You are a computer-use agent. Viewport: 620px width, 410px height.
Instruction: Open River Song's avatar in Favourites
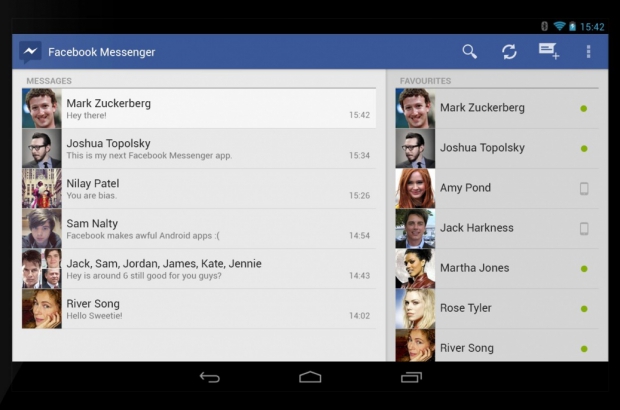click(x=415, y=345)
